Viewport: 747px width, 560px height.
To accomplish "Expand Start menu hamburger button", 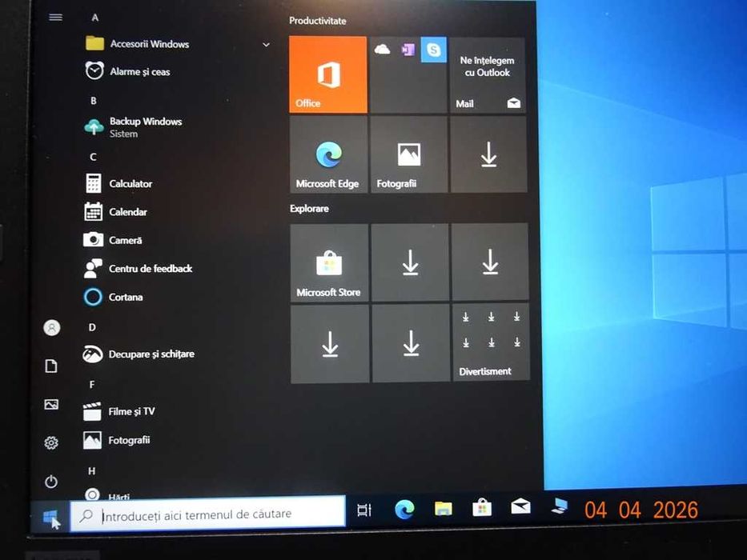I will pos(56,17).
